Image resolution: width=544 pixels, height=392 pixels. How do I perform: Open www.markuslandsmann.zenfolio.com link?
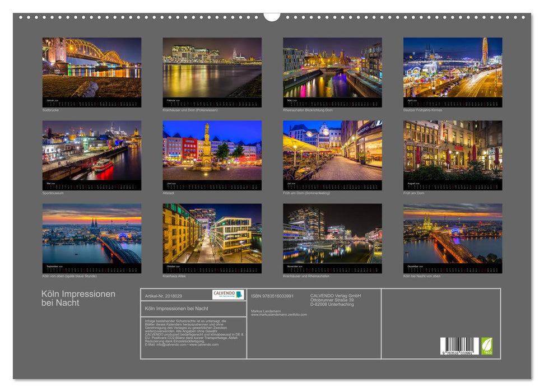point(279,314)
